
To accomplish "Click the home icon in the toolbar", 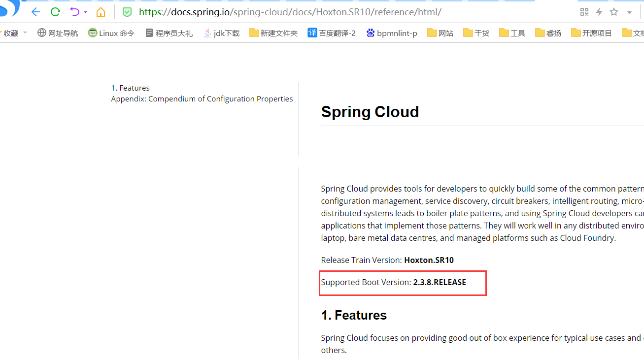I will click(102, 12).
